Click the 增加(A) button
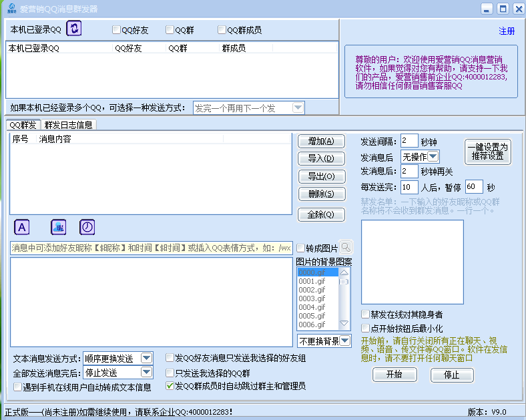This screenshot has height=420, width=526. coord(321,142)
